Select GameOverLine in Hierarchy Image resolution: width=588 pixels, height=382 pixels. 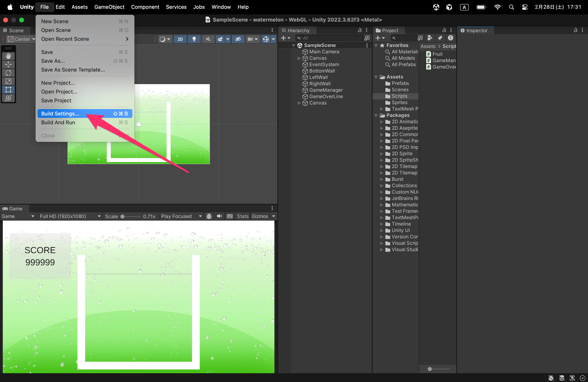tap(326, 96)
